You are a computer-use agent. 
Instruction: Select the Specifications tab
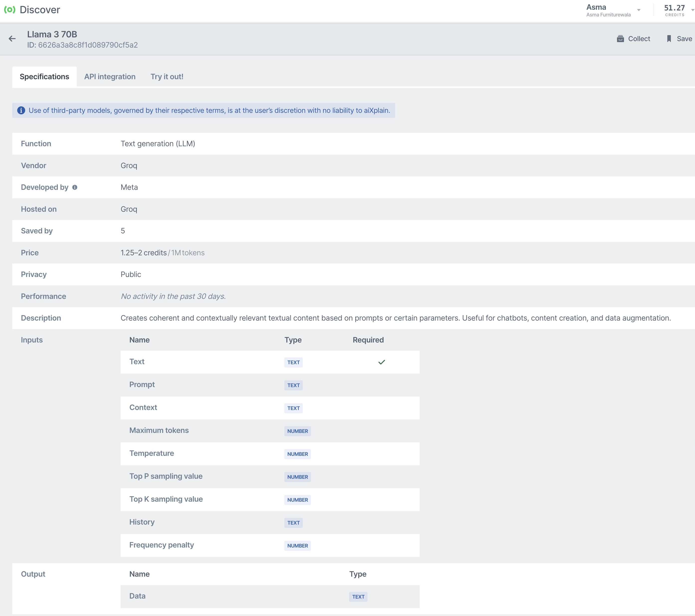44,76
